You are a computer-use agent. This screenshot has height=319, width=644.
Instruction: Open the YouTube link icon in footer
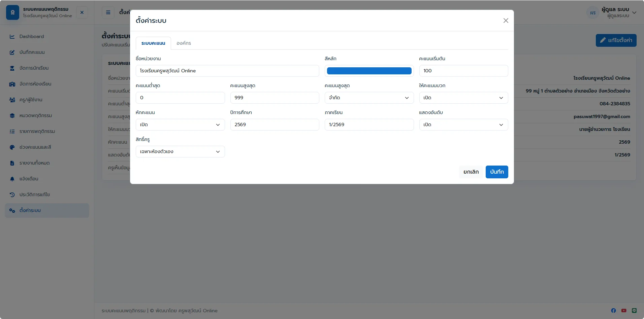pyautogui.click(x=624, y=311)
